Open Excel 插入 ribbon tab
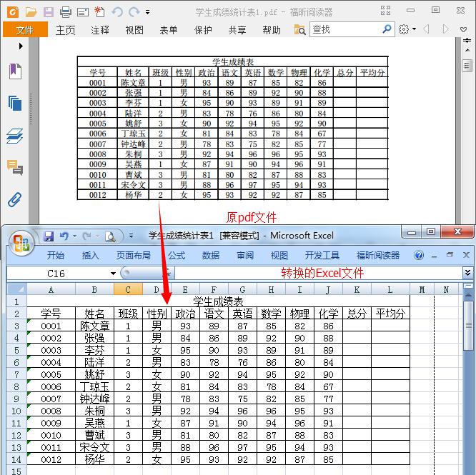Viewport: 476px width, 475px height. coord(90,256)
